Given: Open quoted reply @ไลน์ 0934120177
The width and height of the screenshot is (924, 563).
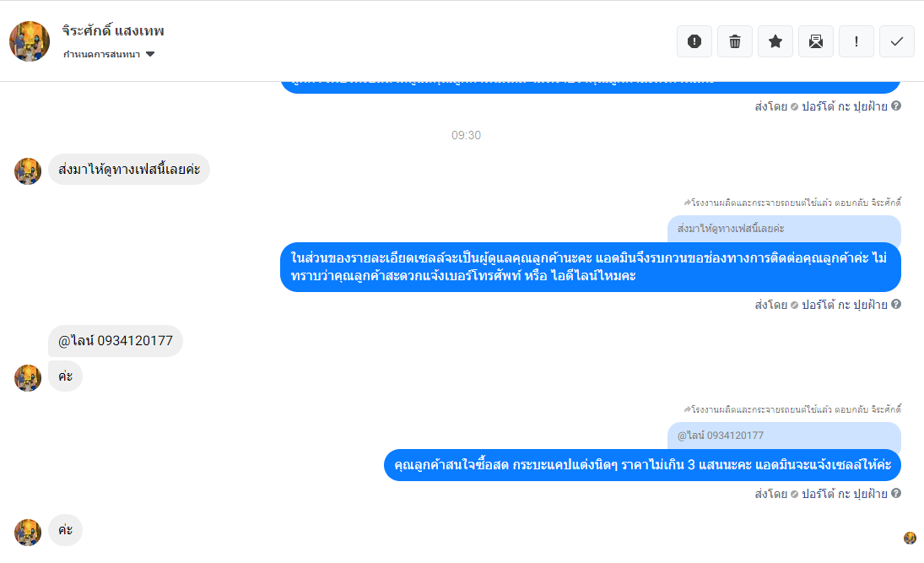Looking at the screenshot, I should click(784, 436).
